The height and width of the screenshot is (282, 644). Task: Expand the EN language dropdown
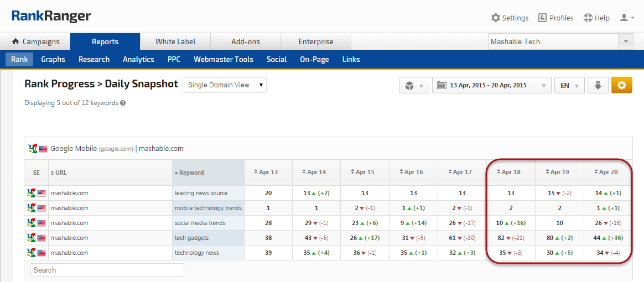click(x=569, y=86)
